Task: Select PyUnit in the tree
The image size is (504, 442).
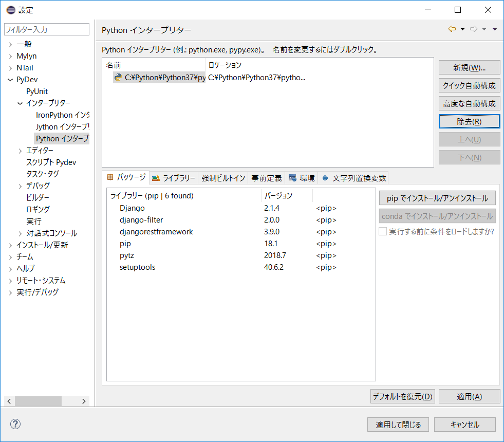Action: click(37, 91)
